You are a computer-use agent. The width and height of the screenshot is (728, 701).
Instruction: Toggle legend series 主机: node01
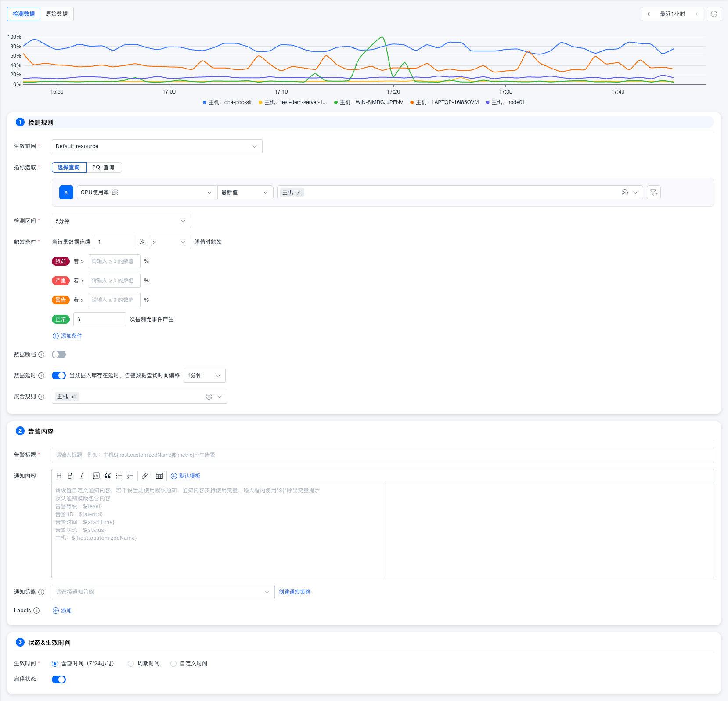505,102
